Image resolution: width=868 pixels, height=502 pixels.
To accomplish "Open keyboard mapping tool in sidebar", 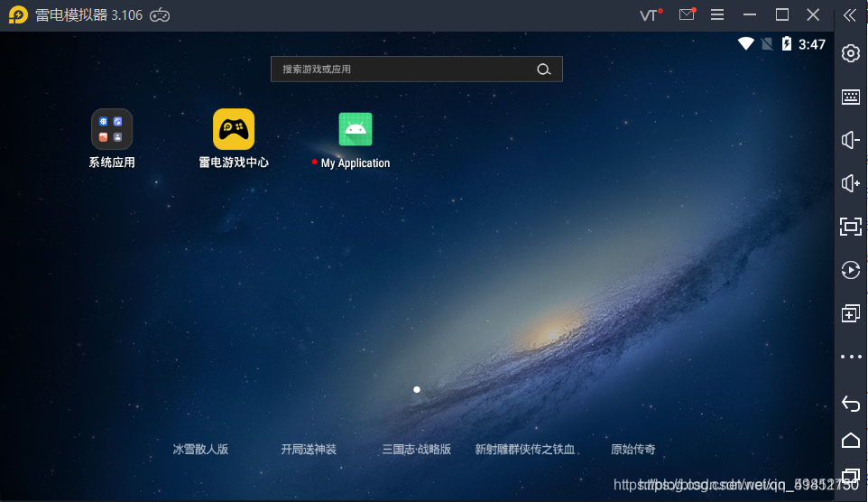I will (851, 97).
